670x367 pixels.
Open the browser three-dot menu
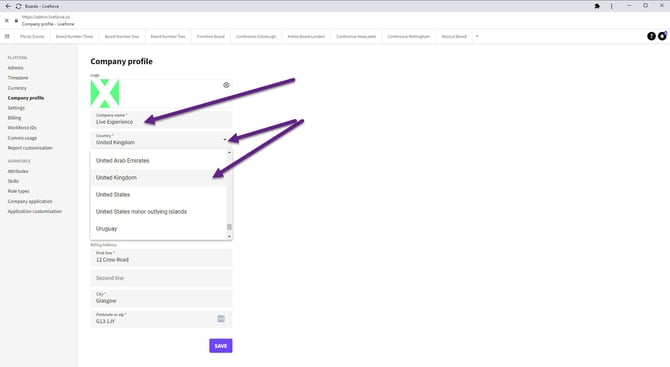pyautogui.click(x=611, y=6)
